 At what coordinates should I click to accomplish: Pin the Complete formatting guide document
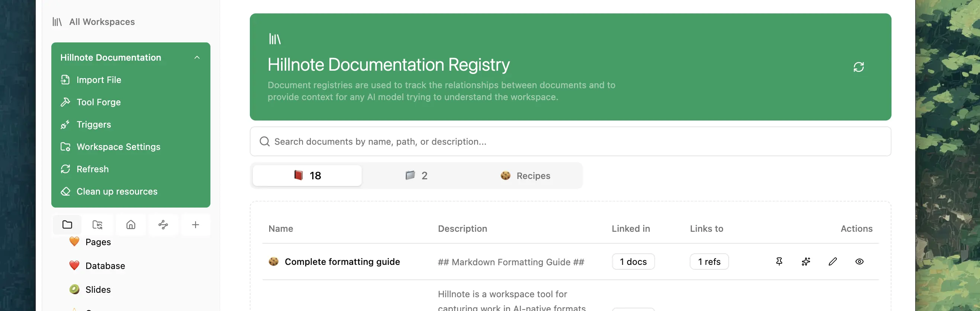(779, 262)
